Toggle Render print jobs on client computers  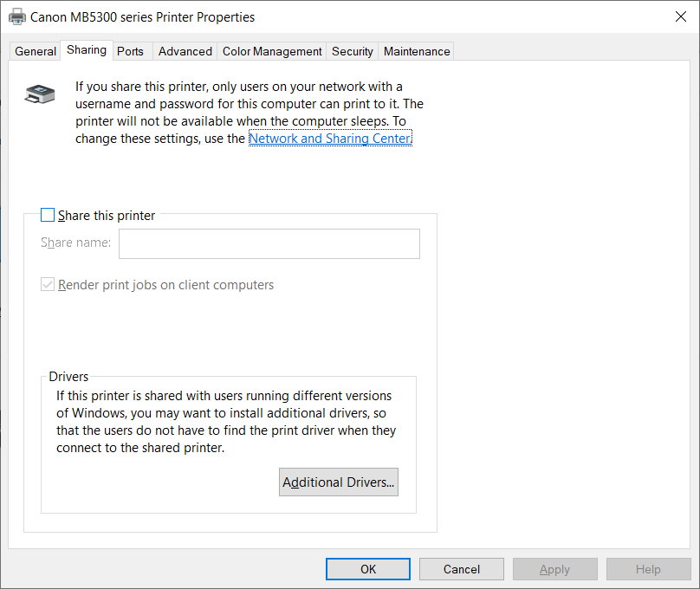(48, 284)
